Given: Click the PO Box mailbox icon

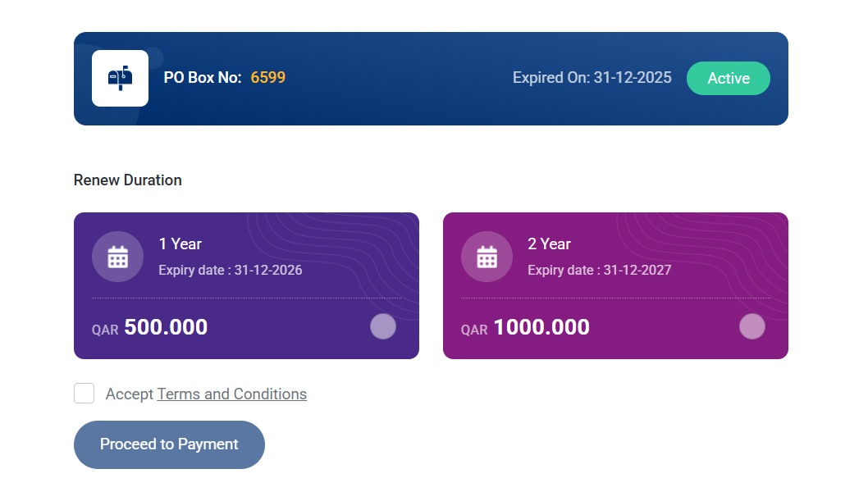Looking at the screenshot, I should point(120,78).
